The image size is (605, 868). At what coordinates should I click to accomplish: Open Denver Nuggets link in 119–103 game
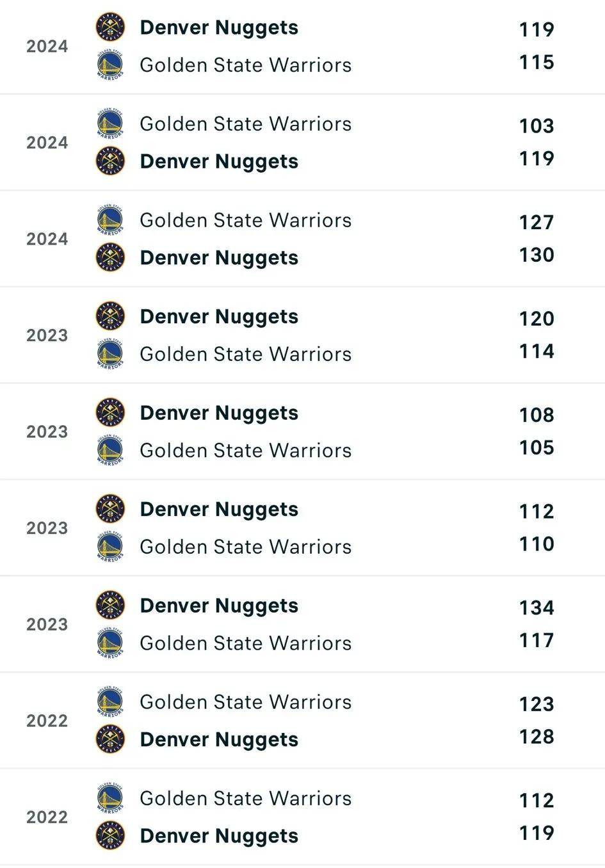click(219, 161)
